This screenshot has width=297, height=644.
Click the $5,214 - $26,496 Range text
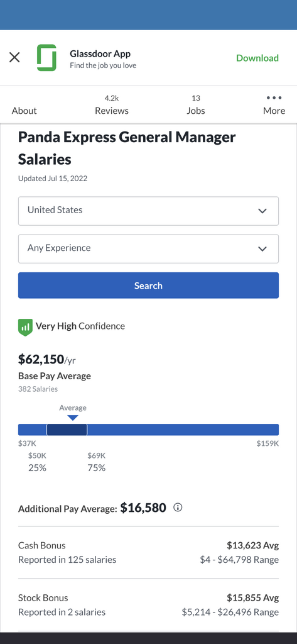point(230,613)
